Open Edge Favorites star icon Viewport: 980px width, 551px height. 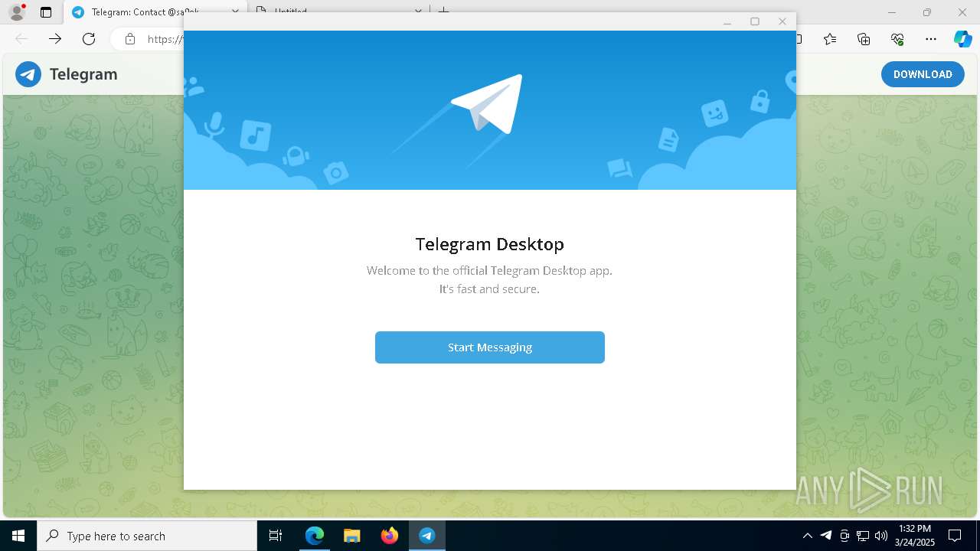(830, 39)
